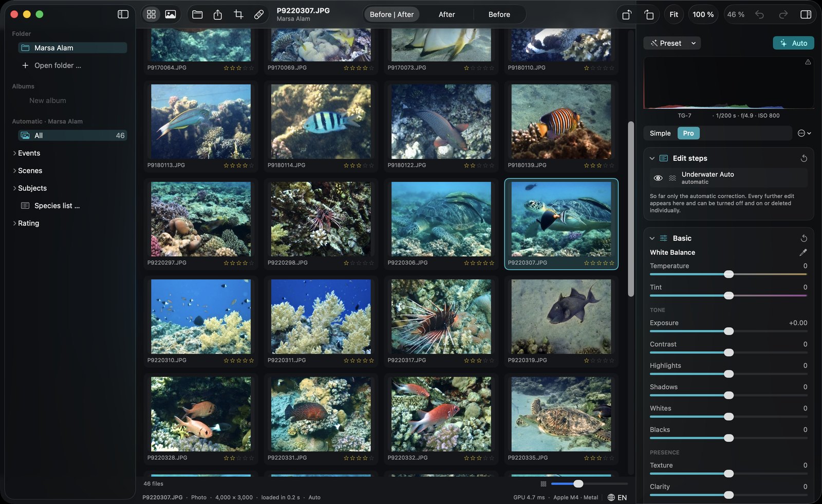Hide the Underwater Auto edit step
The image size is (822, 504).
[658, 178]
